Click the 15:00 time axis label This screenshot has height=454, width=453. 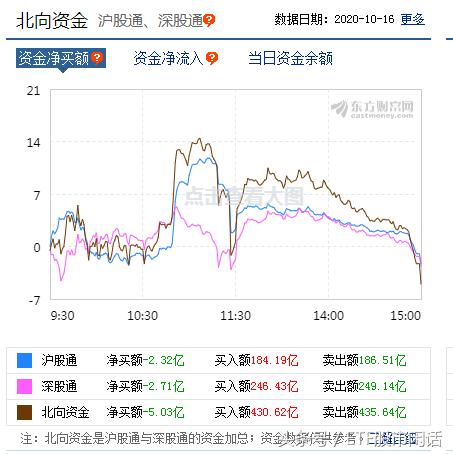pyautogui.click(x=406, y=315)
